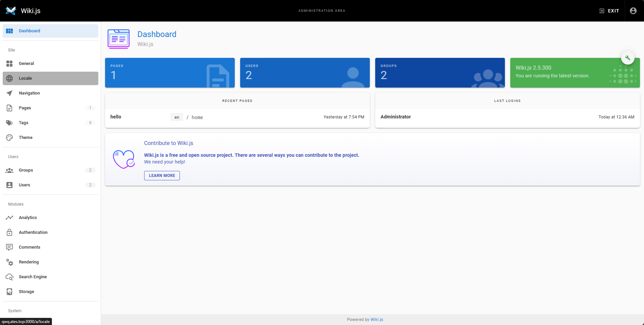Click the EXIT button
This screenshot has height=325, width=644.
609,11
